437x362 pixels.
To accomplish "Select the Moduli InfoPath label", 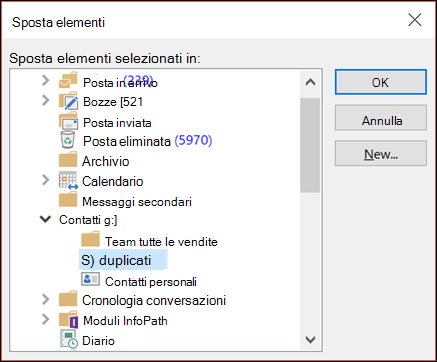I will (x=125, y=321).
